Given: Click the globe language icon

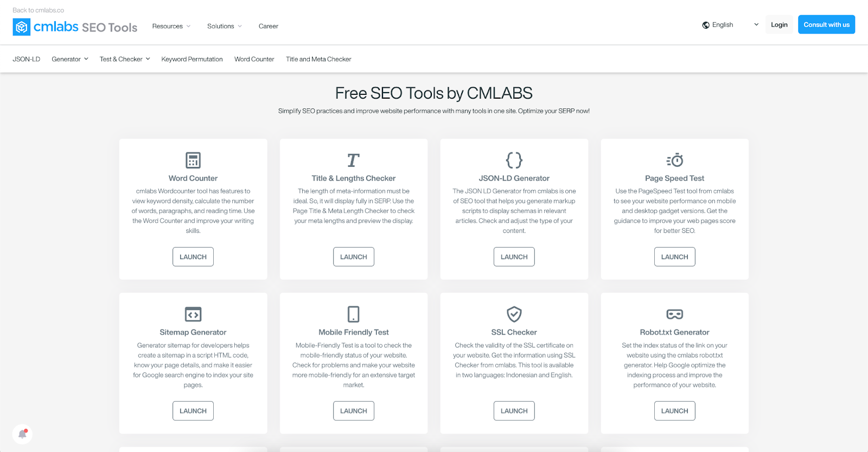Looking at the screenshot, I should [x=706, y=25].
